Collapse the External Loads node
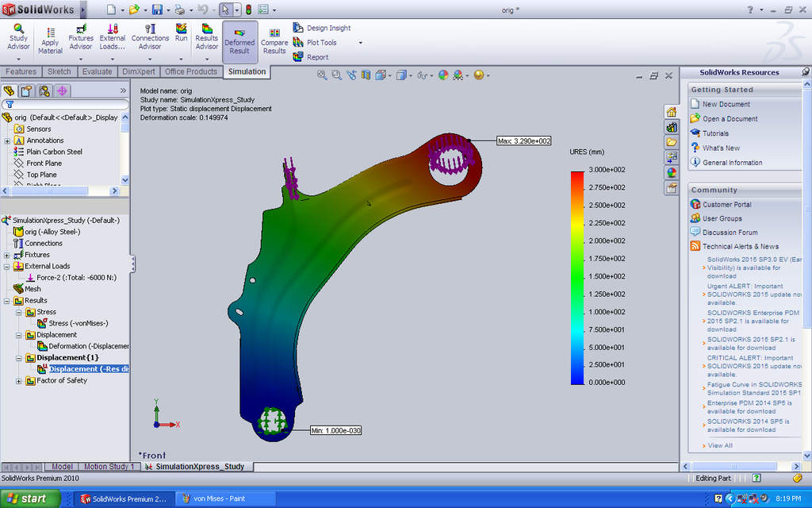The width and height of the screenshot is (812, 508). pyautogui.click(x=7, y=267)
